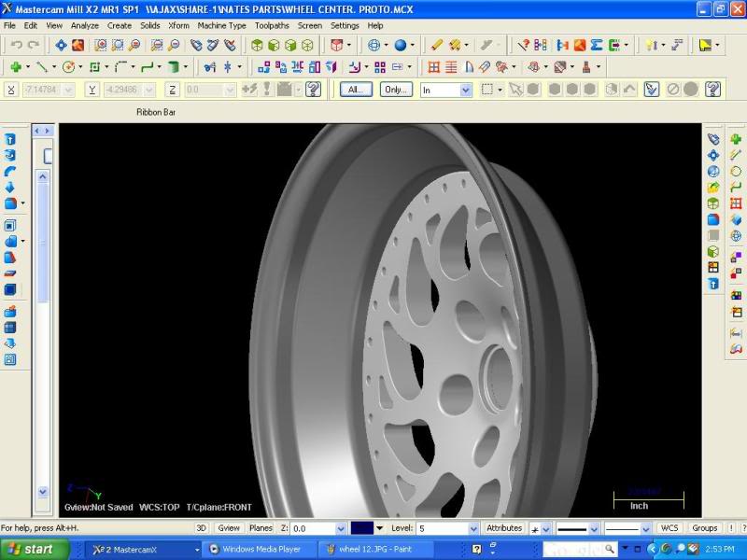Click the dark blue color swatch

[362, 528]
